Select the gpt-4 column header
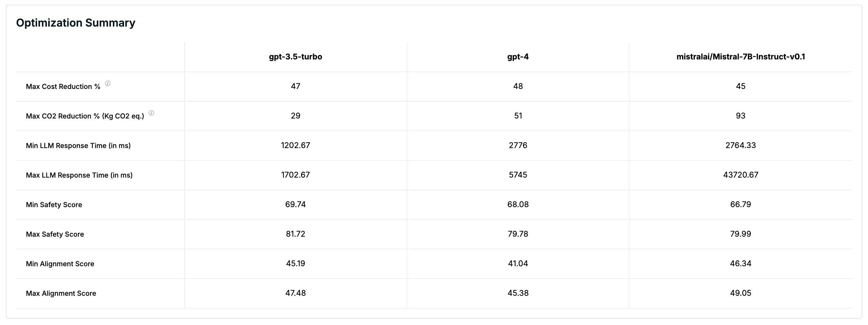 click(518, 57)
